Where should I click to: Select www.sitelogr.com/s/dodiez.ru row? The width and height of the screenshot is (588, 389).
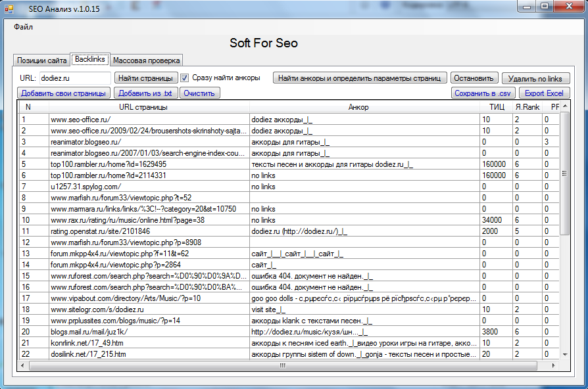tap(149, 309)
